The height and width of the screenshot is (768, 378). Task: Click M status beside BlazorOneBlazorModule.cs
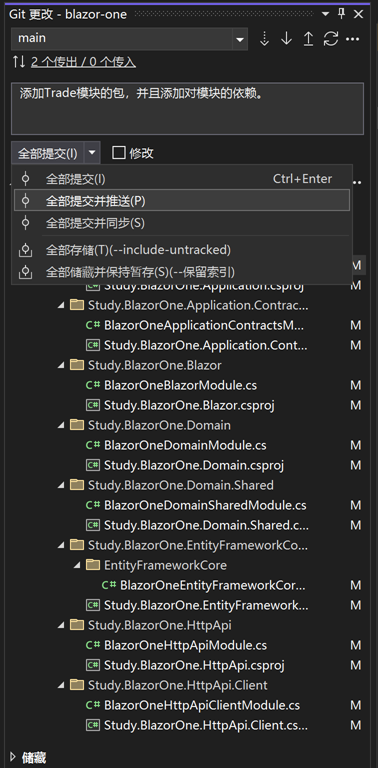coord(355,385)
